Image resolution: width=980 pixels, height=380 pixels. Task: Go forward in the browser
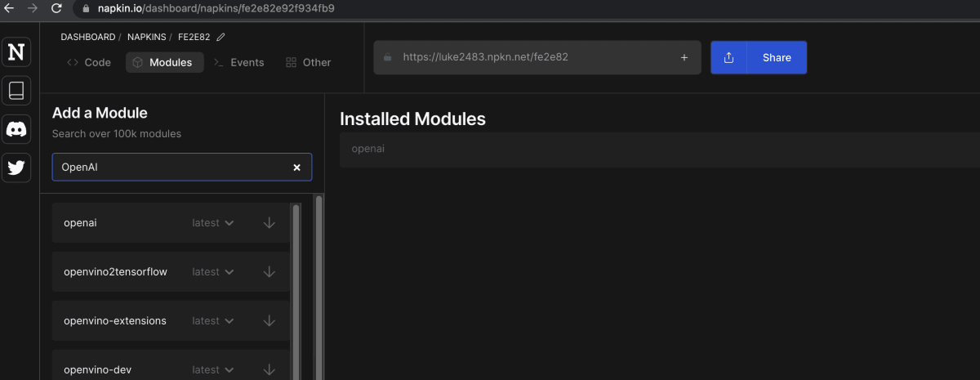click(33, 8)
